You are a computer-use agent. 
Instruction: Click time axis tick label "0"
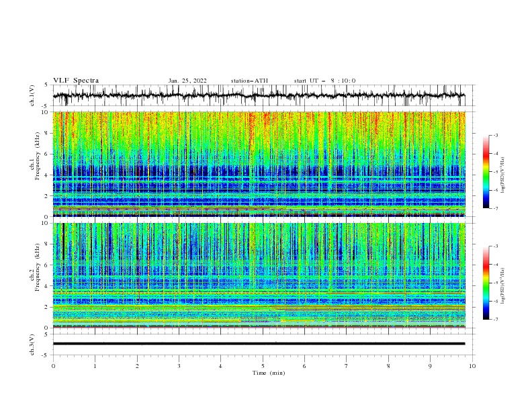(53, 366)
